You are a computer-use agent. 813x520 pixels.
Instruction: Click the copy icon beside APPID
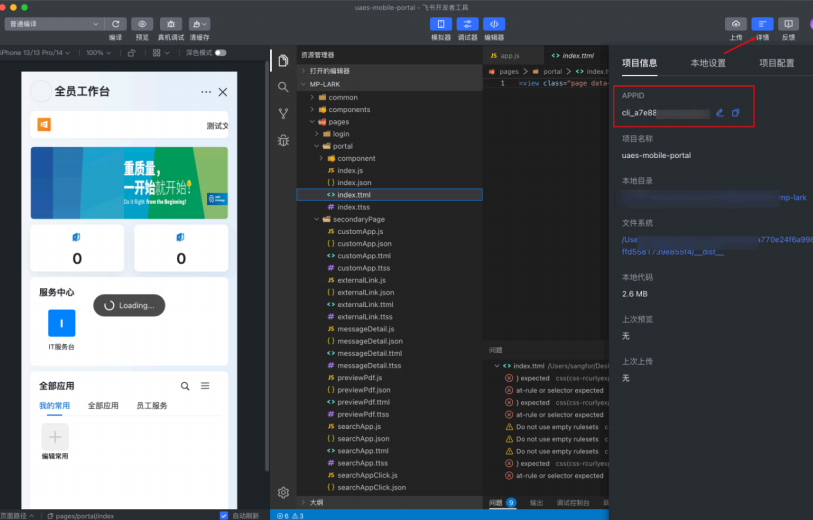tap(736, 113)
